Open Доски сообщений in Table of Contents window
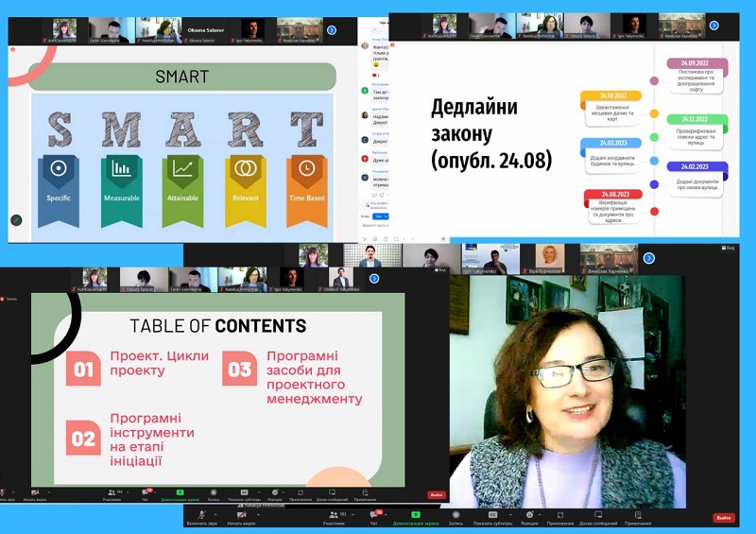This screenshot has width=756, height=534. [x=332, y=495]
